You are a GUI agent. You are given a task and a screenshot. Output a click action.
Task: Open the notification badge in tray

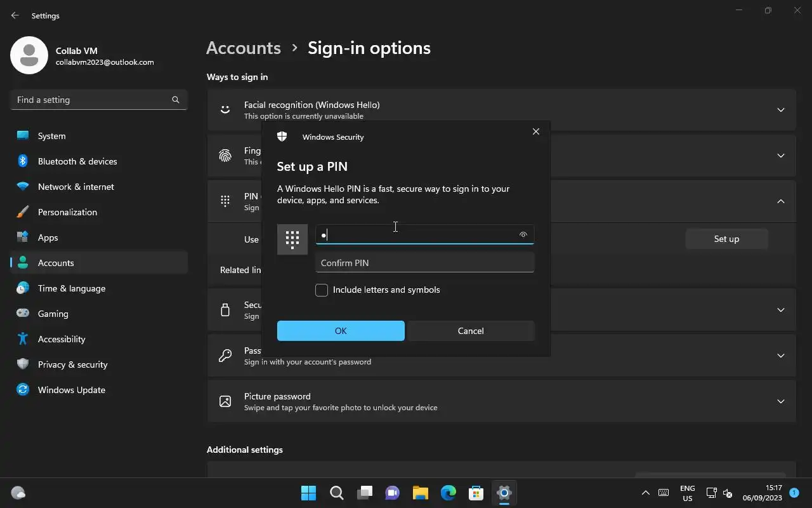(794, 492)
